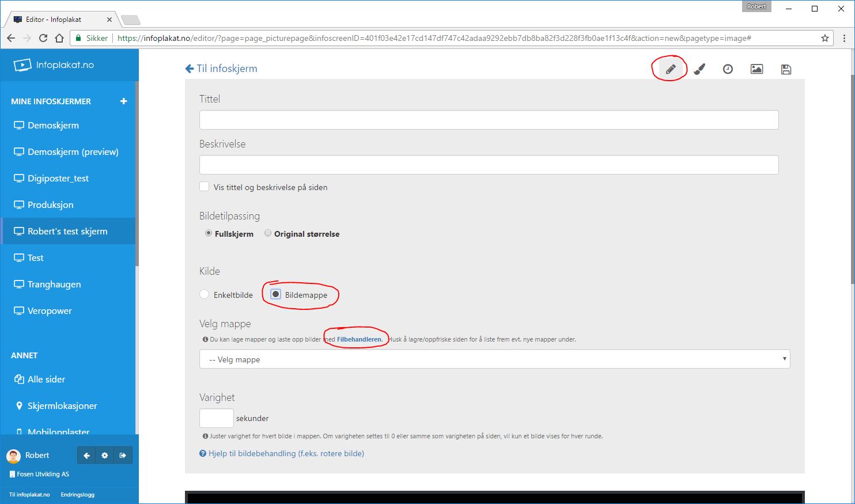
Task: Open Demoskjerm (preview) in sidebar
Action: 73,152
